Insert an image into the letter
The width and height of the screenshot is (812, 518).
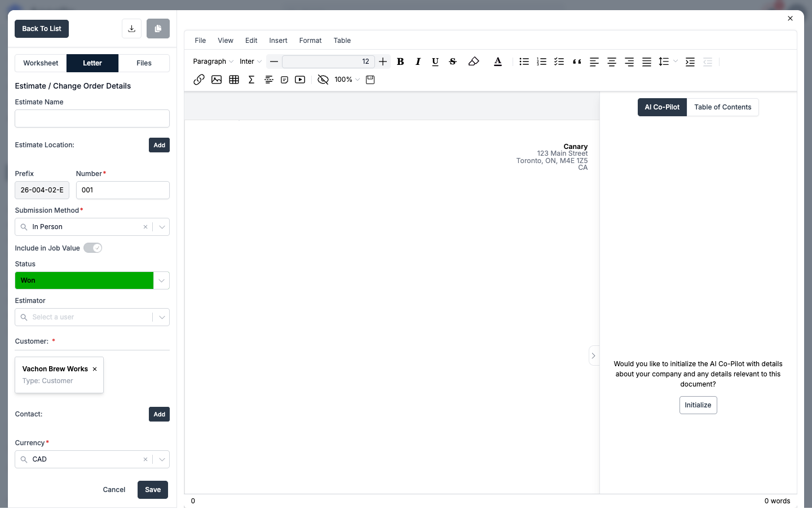217,80
